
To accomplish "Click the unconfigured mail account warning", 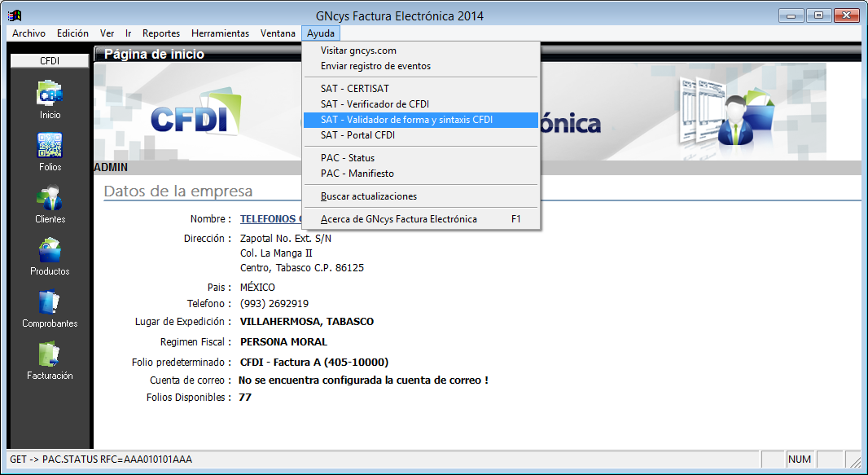I will 363,380.
